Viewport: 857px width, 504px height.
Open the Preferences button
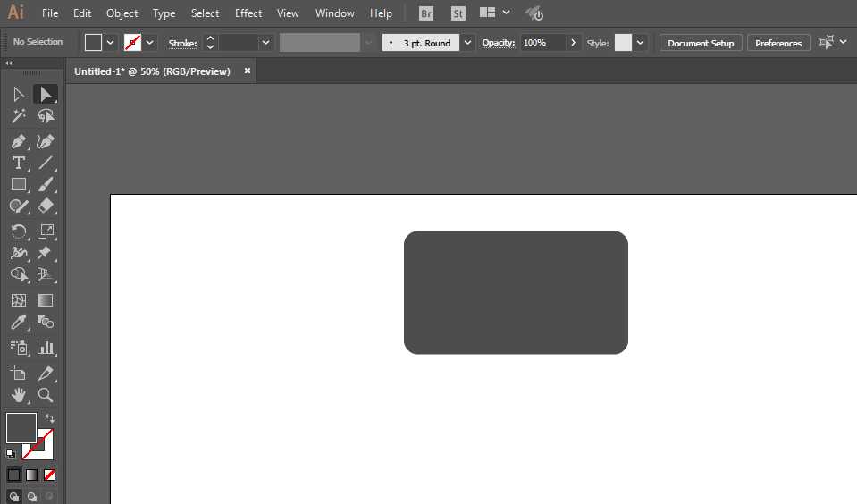tap(778, 43)
